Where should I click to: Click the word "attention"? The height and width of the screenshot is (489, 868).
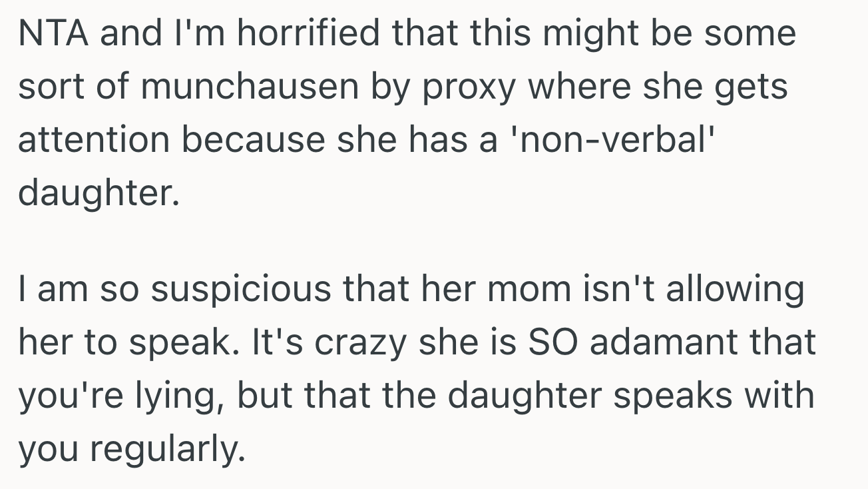point(94,141)
